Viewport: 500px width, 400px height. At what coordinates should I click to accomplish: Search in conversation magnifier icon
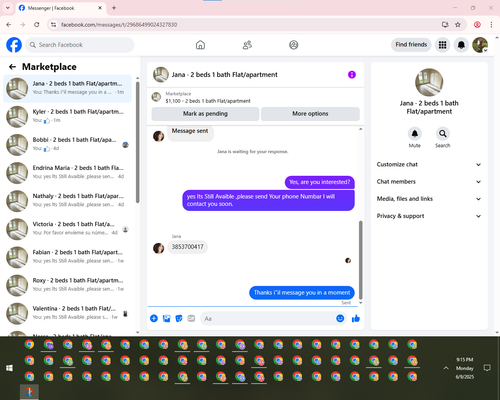click(x=443, y=134)
